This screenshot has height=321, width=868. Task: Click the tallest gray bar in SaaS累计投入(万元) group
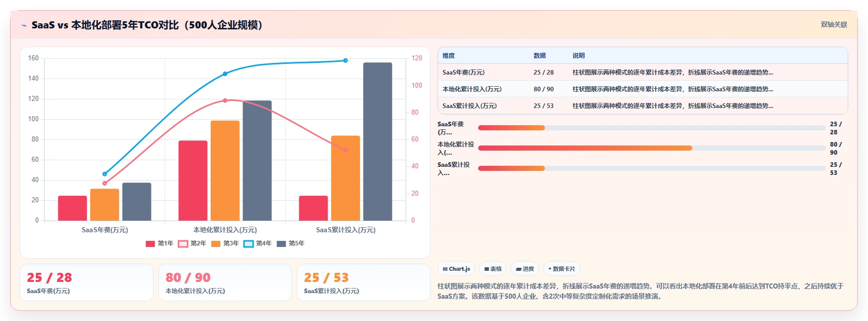pos(378,141)
